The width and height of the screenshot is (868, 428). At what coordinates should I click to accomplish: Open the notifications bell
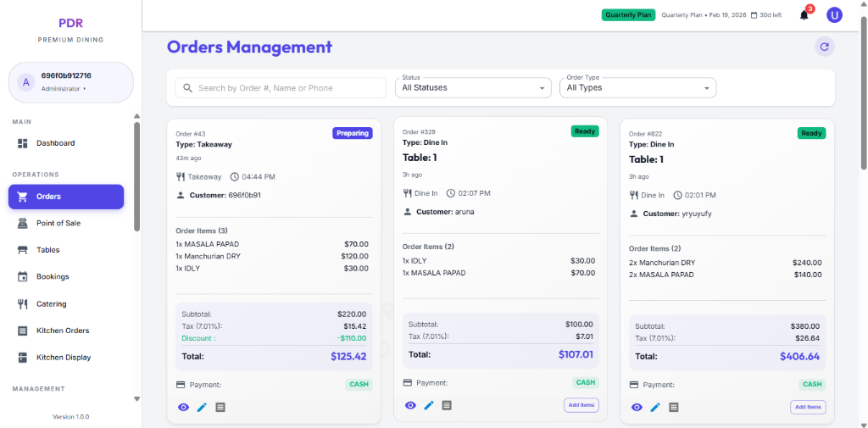click(804, 14)
